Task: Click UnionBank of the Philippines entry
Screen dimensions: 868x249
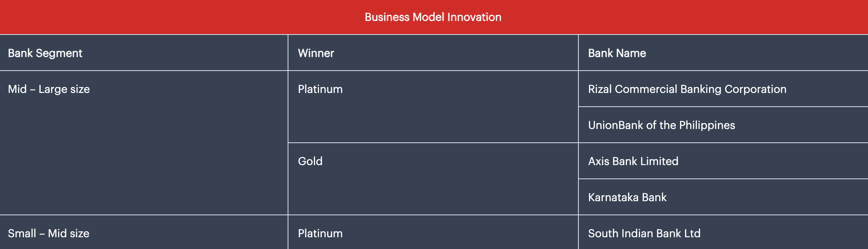Action: pos(661,125)
